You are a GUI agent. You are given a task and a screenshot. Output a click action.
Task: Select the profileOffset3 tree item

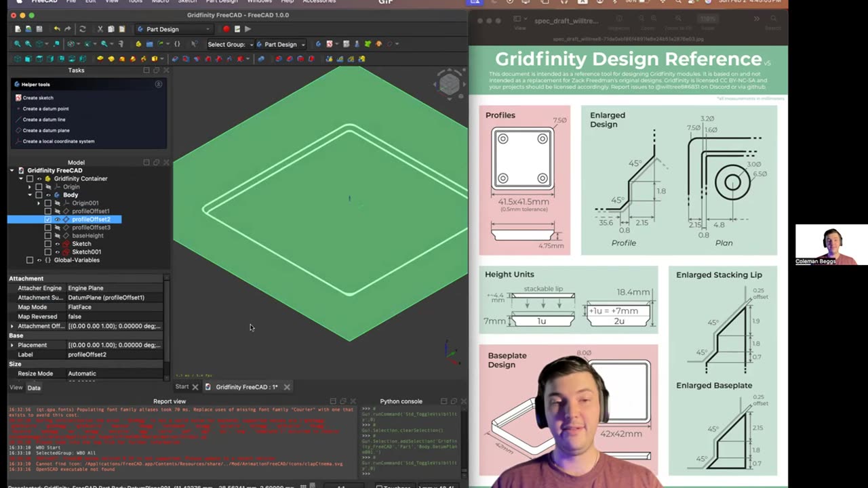(x=91, y=228)
